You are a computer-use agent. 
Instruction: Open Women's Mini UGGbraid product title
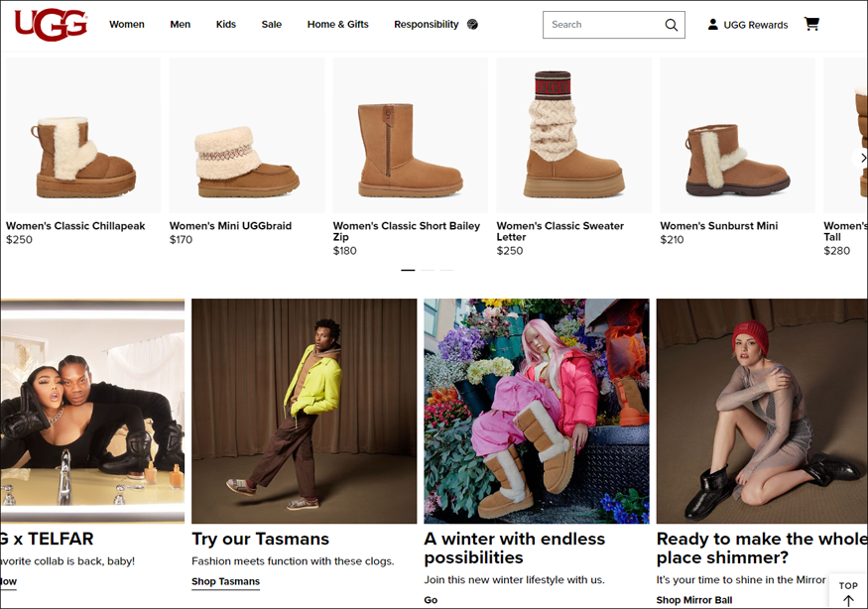click(x=230, y=226)
